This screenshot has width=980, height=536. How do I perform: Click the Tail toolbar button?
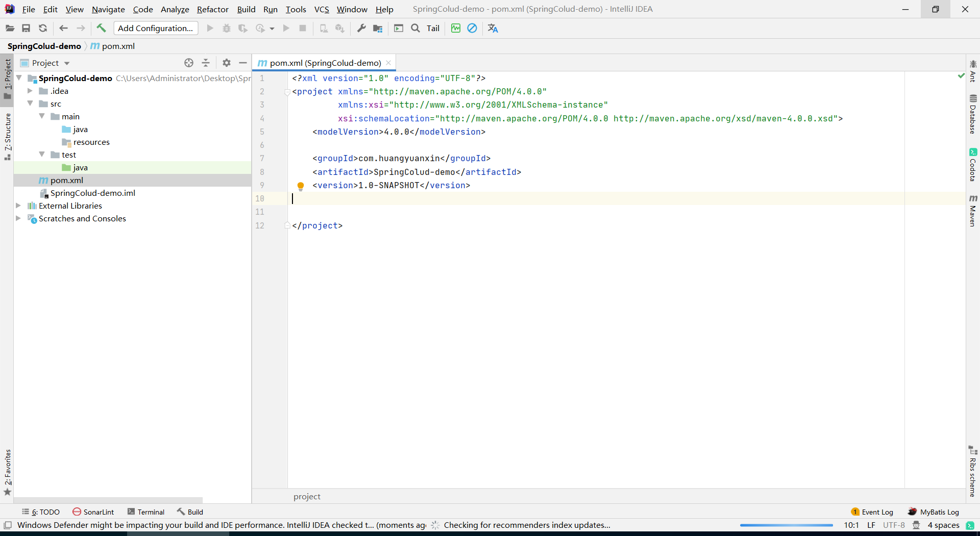tap(433, 29)
